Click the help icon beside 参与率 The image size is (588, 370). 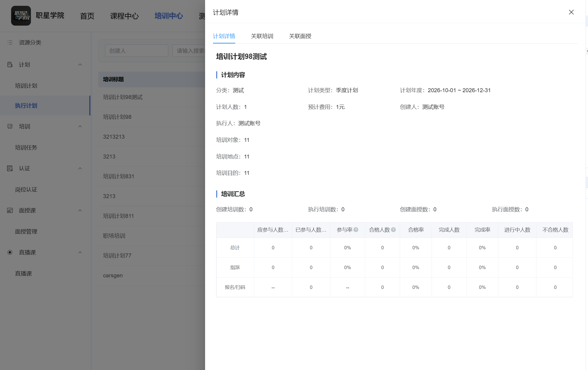[356, 230]
